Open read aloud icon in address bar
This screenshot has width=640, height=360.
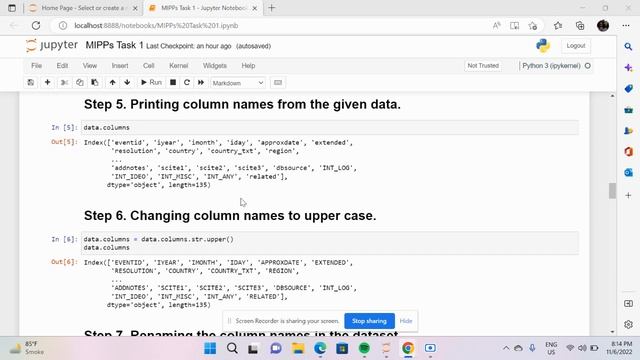tap(496, 26)
